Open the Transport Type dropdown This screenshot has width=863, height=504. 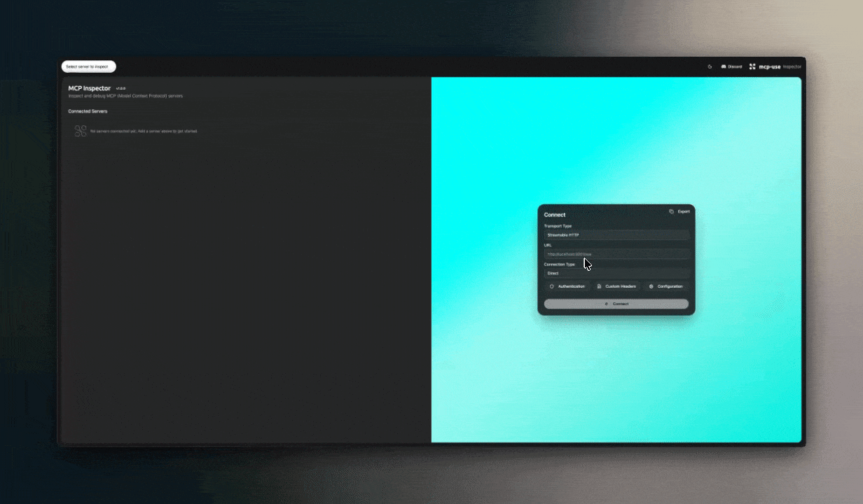pyautogui.click(x=616, y=234)
